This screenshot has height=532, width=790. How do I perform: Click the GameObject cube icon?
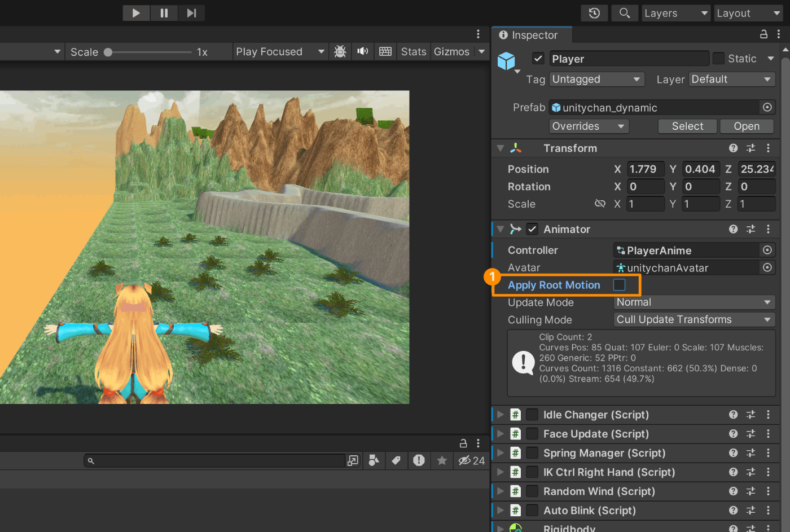[x=506, y=60]
